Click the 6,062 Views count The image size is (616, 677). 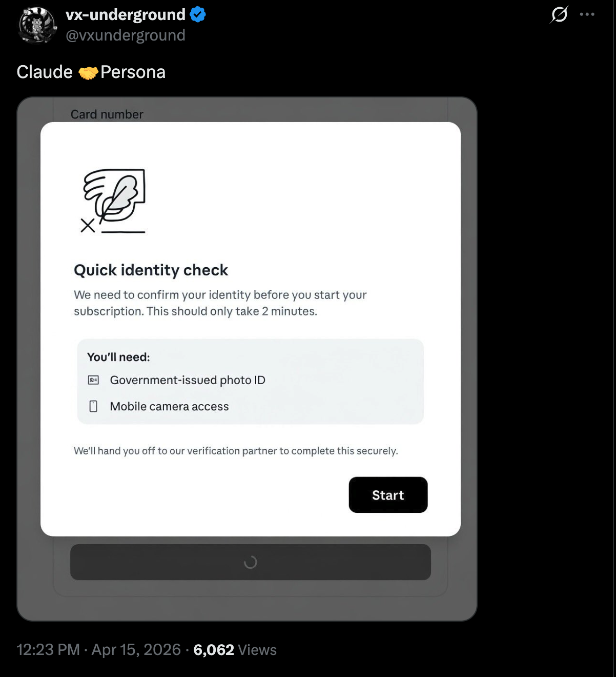(235, 650)
